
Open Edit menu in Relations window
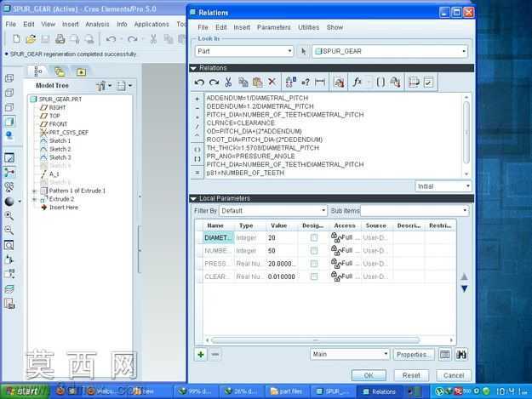click(x=220, y=27)
